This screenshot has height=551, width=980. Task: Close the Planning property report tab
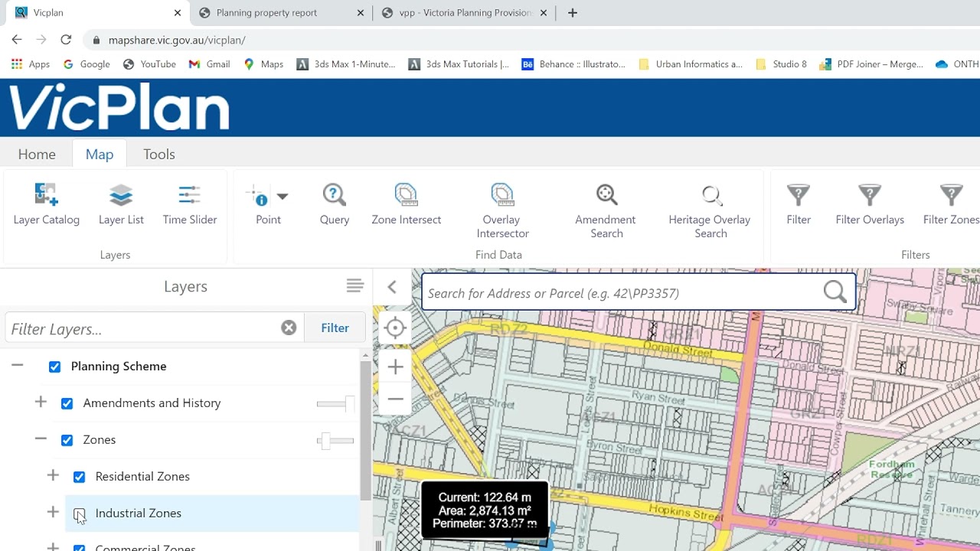click(361, 13)
